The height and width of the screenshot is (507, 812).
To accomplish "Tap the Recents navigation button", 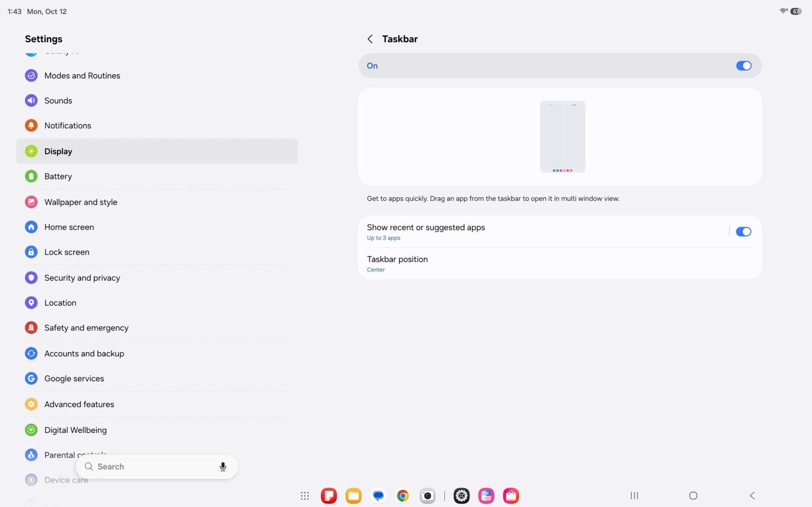I will point(634,496).
